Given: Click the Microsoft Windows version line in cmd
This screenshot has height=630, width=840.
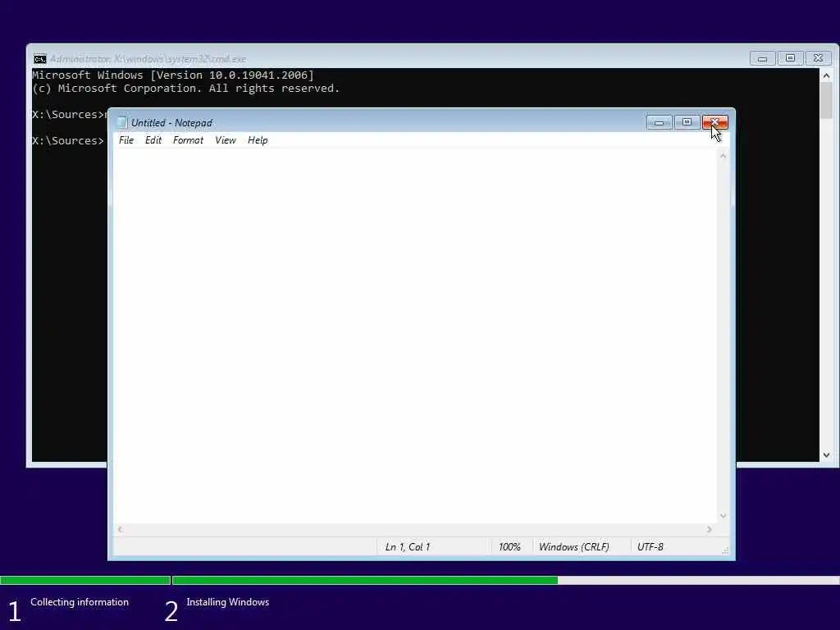Looking at the screenshot, I should point(173,75).
